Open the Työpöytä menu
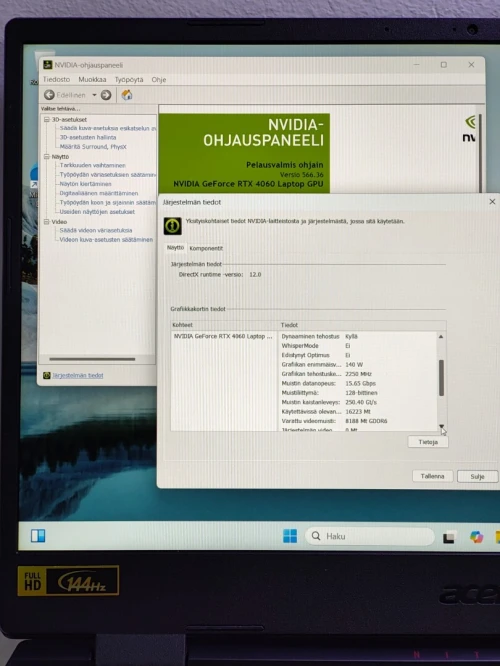500x666 pixels. [129, 79]
